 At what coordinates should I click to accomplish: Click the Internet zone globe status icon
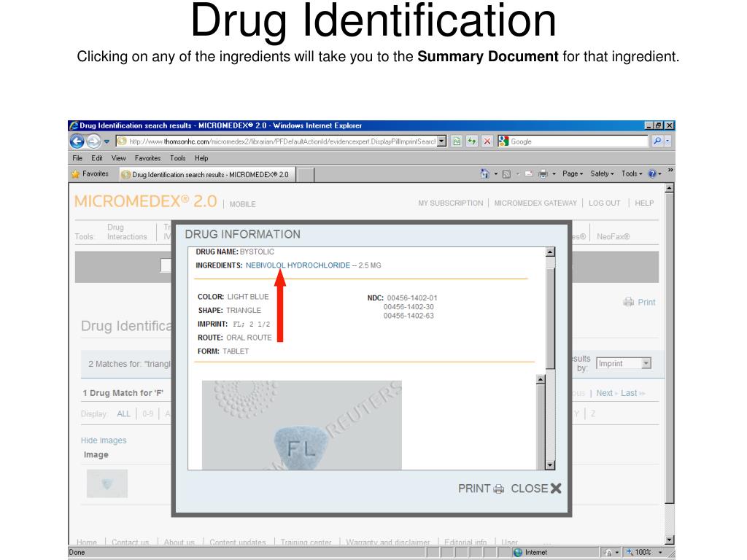coord(518,553)
